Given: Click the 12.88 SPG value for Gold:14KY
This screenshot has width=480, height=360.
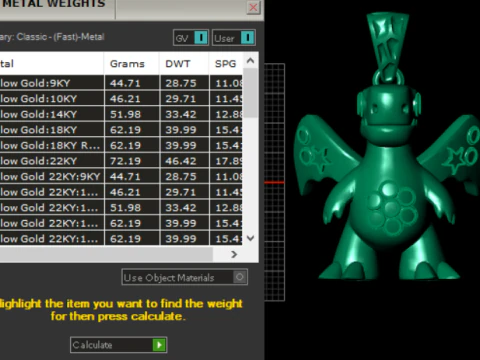Looking at the screenshot, I should [x=229, y=114].
